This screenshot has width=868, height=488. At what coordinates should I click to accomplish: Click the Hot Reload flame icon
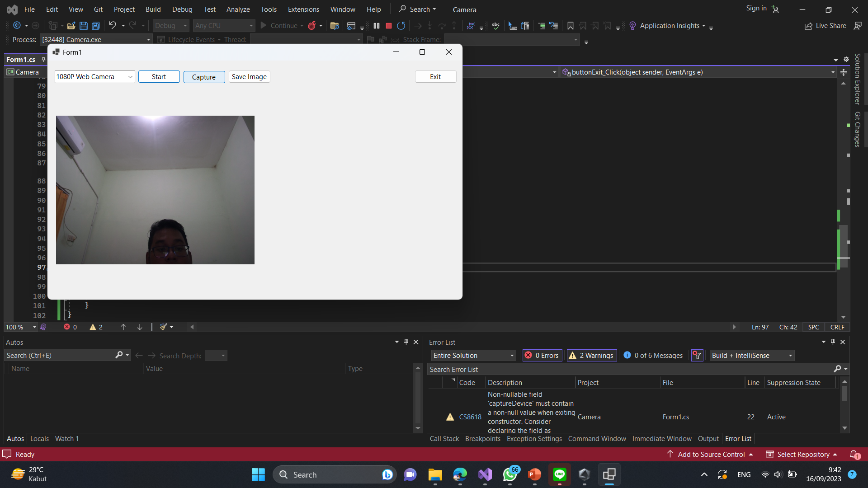tap(312, 26)
